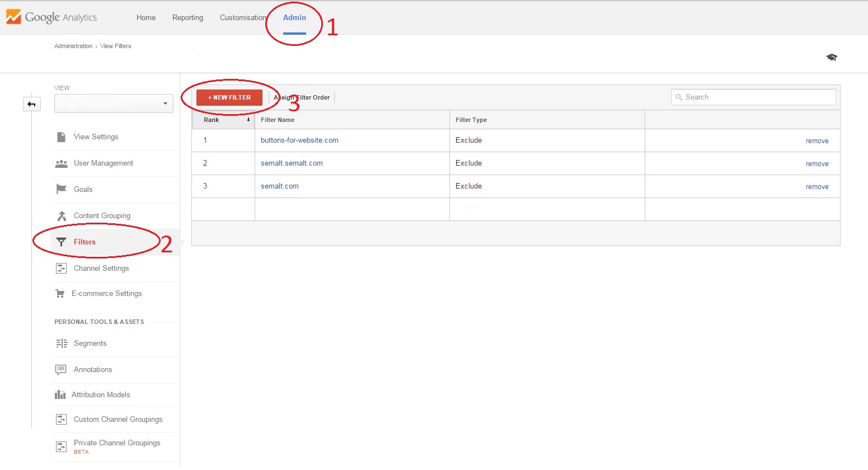Click the Rank column header label
Viewport: 868px width, 470px height.
click(212, 120)
